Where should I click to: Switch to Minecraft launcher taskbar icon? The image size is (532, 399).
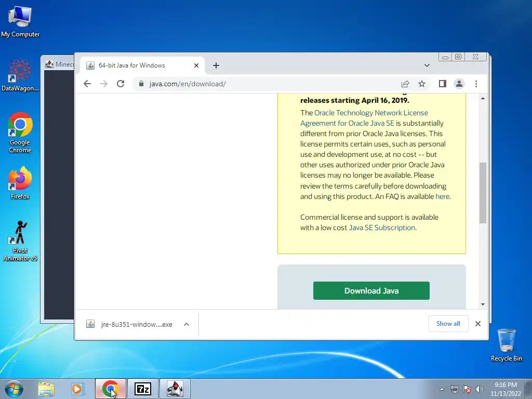175,389
